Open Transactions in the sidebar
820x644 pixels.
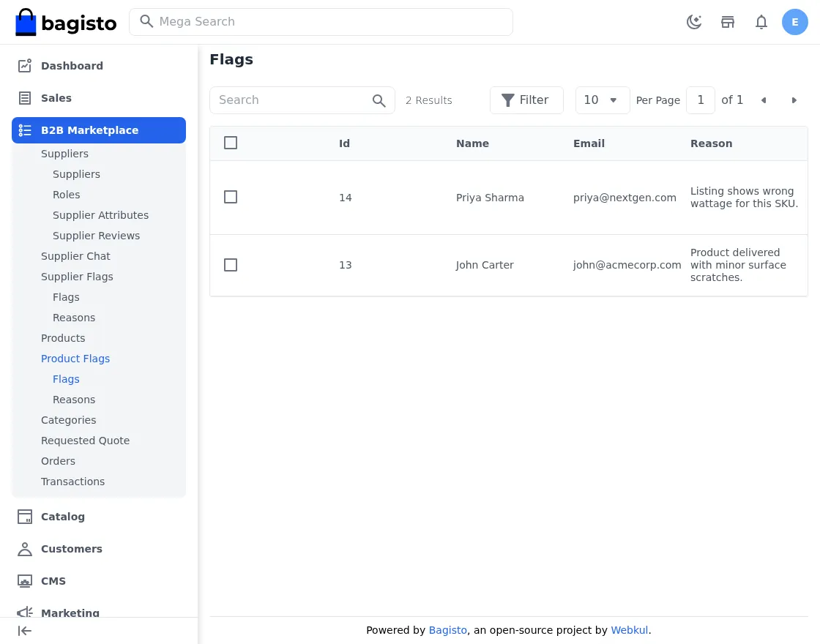(x=72, y=482)
